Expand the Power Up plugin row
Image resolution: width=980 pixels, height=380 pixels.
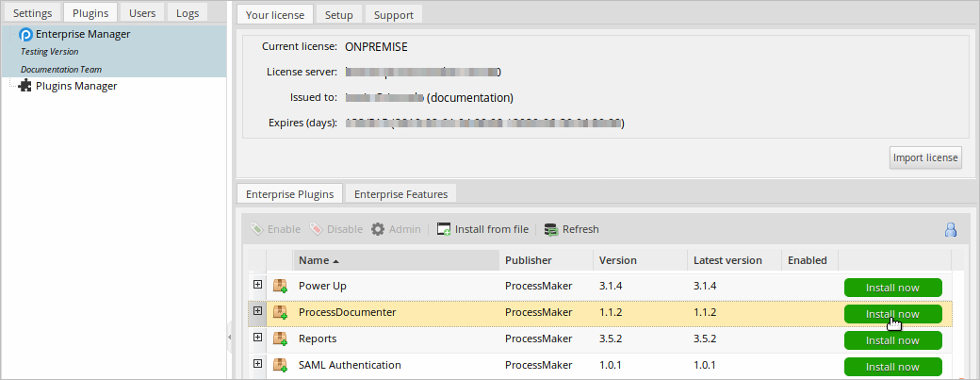point(257,285)
